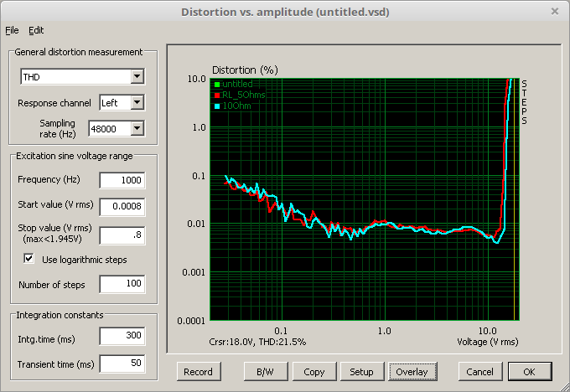Open the File menu
This screenshot has height=392, width=570.
11,30
